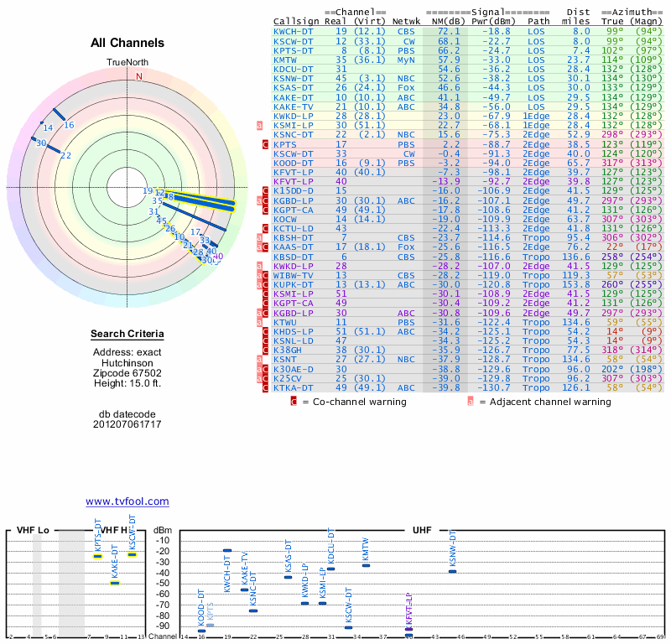Click the adjacent channel warning icon beside KBSH-DT
This screenshot has width=671, height=644.
(259, 238)
